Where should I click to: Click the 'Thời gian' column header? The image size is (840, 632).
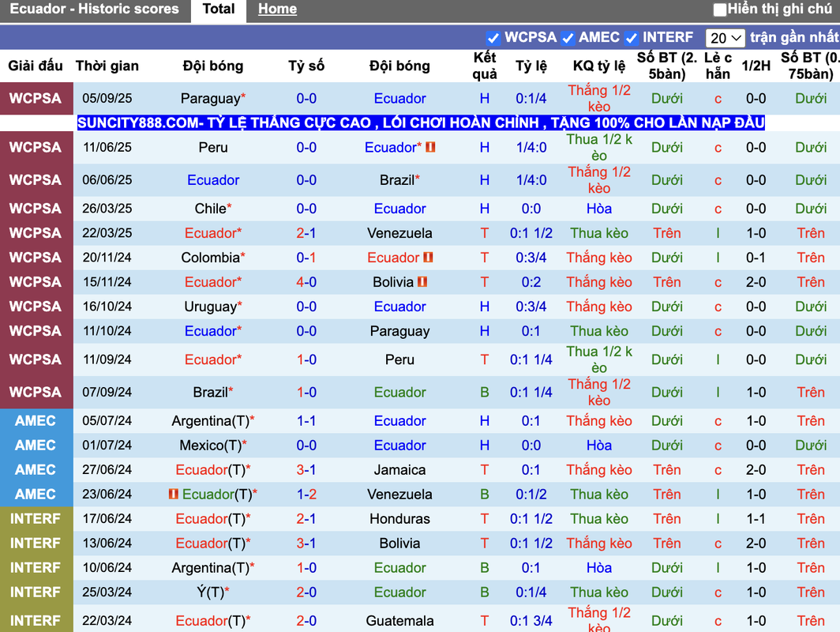[107, 66]
